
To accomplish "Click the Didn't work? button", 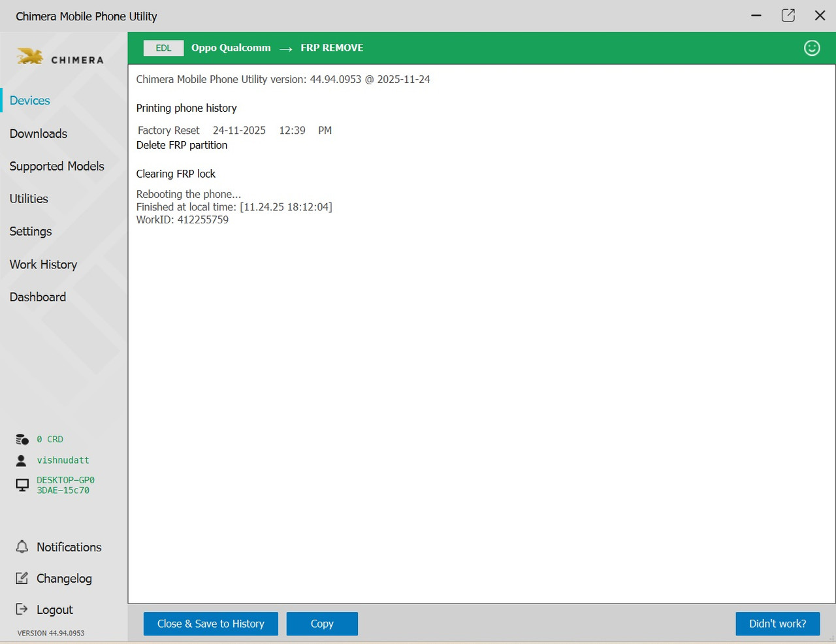I will [777, 624].
